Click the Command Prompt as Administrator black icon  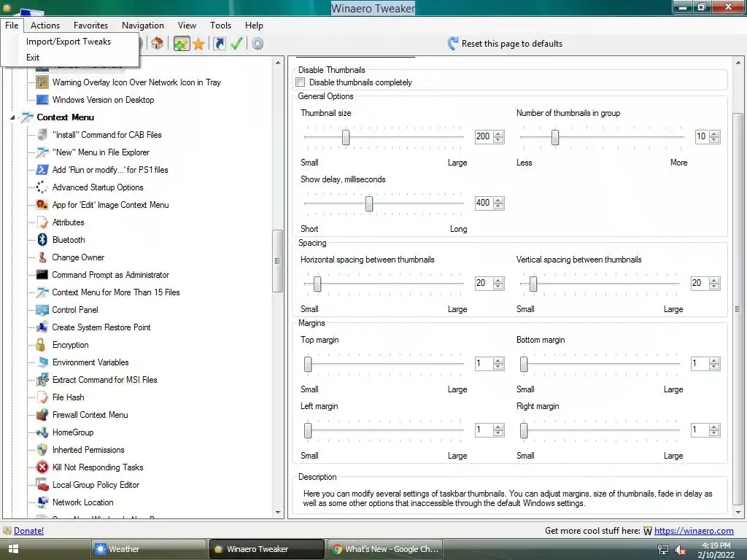click(42, 275)
